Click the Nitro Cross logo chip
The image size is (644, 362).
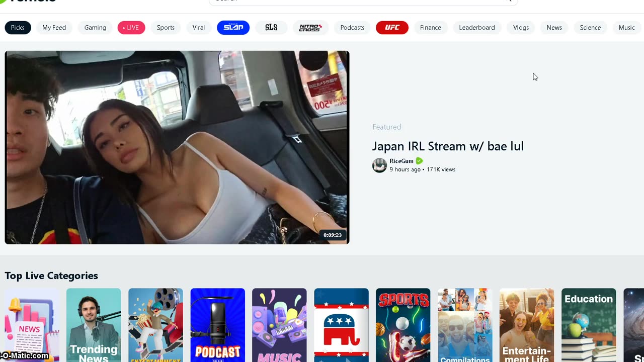coord(310,28)
